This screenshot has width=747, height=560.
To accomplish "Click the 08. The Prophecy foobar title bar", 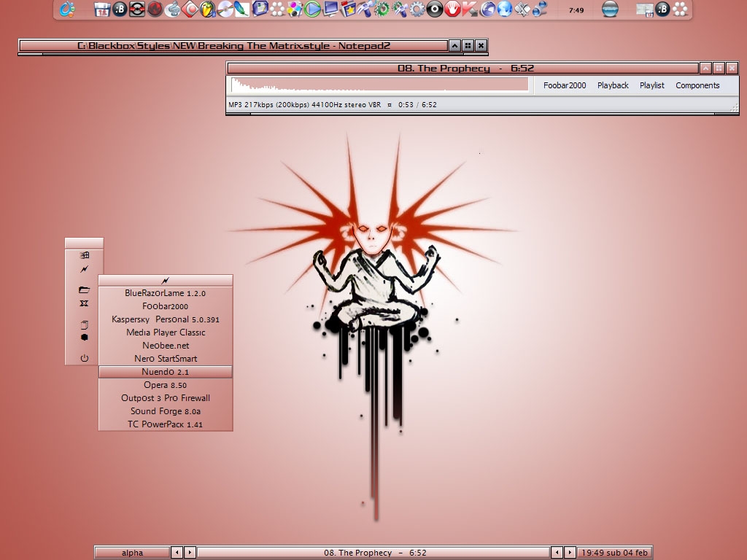I will point(462,68).
